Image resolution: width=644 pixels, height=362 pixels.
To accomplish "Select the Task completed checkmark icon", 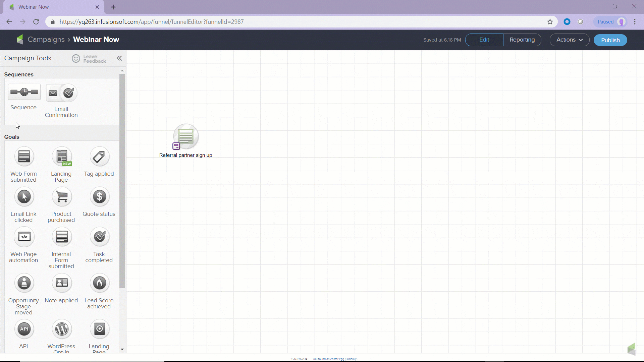I will coord(99,237).
